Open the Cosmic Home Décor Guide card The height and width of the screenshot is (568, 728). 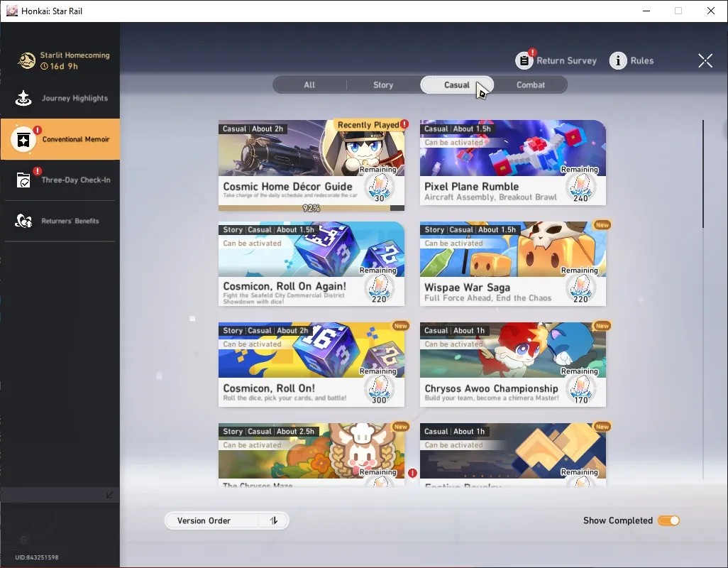311,165
